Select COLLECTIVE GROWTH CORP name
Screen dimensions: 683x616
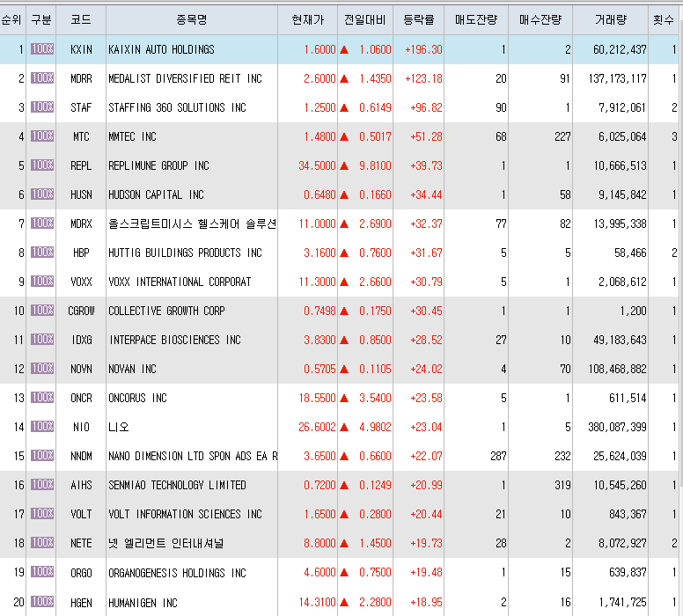[166, 311]
